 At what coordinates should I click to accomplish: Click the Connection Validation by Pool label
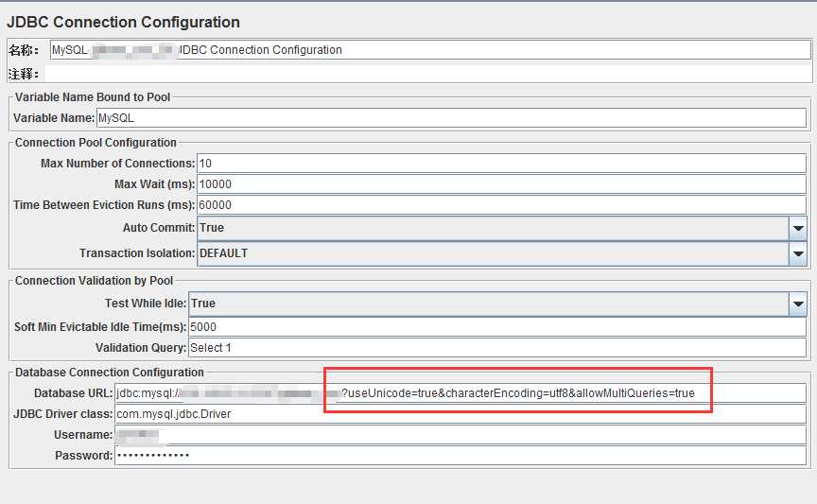[94, 281]
